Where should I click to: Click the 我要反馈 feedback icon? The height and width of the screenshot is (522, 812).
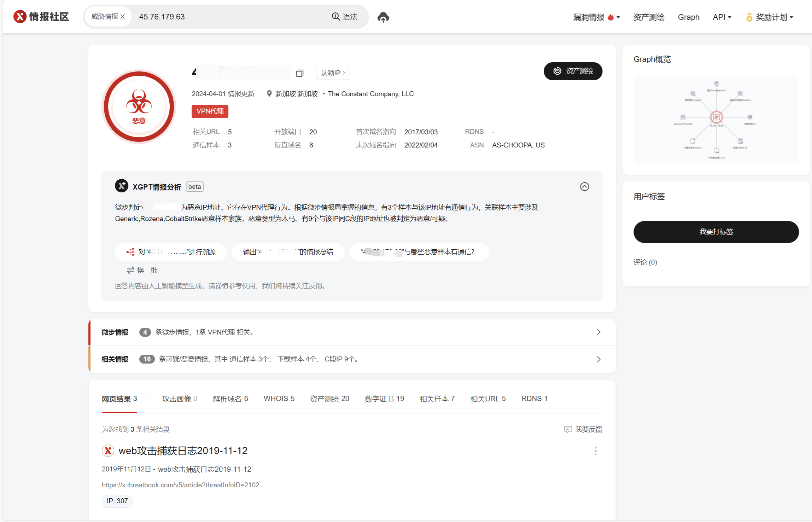[x=568, y=429]
